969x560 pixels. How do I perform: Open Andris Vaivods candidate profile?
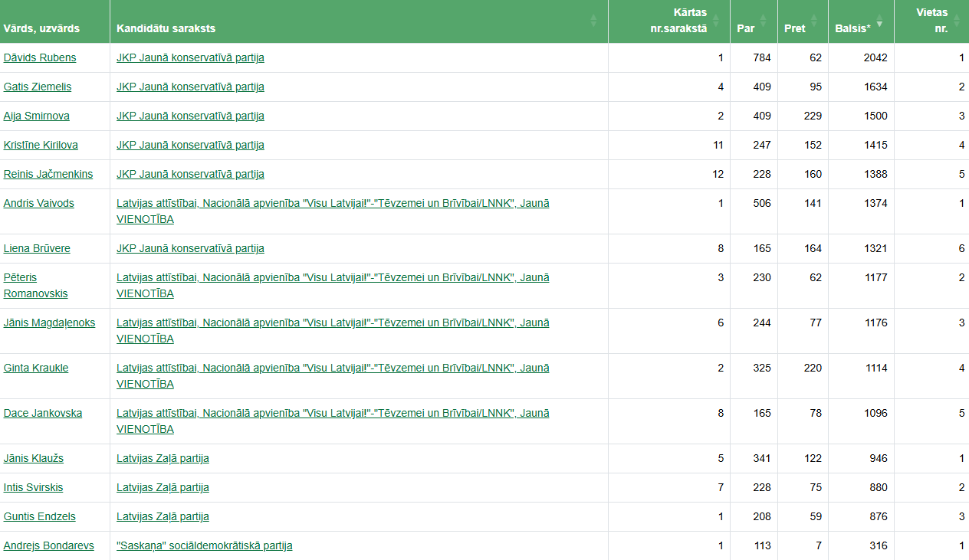point(40,203)
